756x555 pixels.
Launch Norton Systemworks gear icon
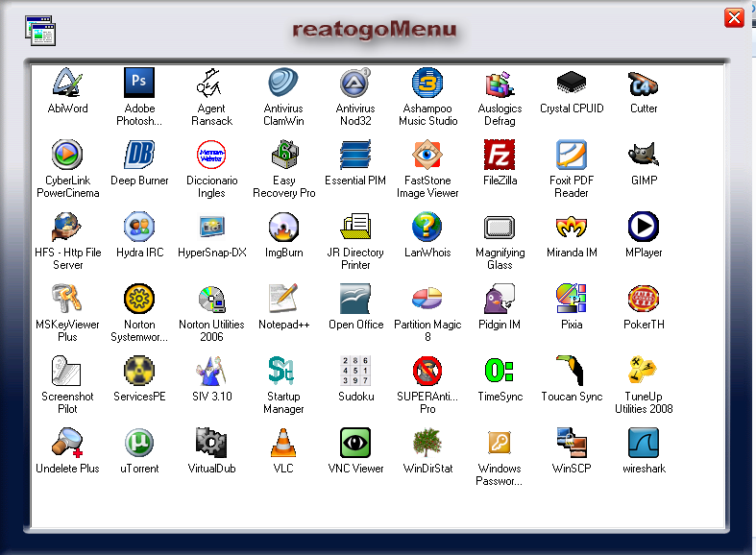(x=139, y=299)
